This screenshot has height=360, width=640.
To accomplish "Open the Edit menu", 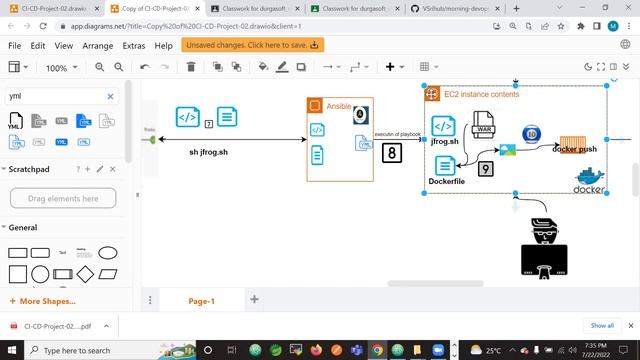I will click(38, 46).
